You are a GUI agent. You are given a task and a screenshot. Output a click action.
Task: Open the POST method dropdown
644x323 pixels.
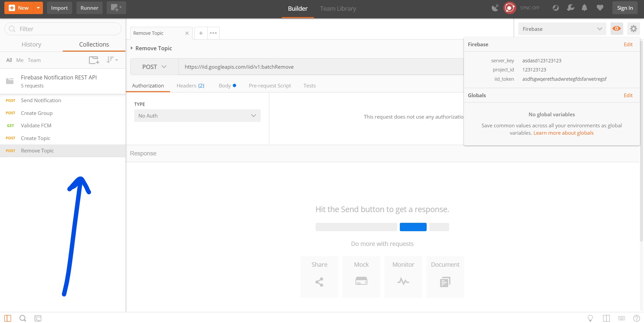(154, 67)
